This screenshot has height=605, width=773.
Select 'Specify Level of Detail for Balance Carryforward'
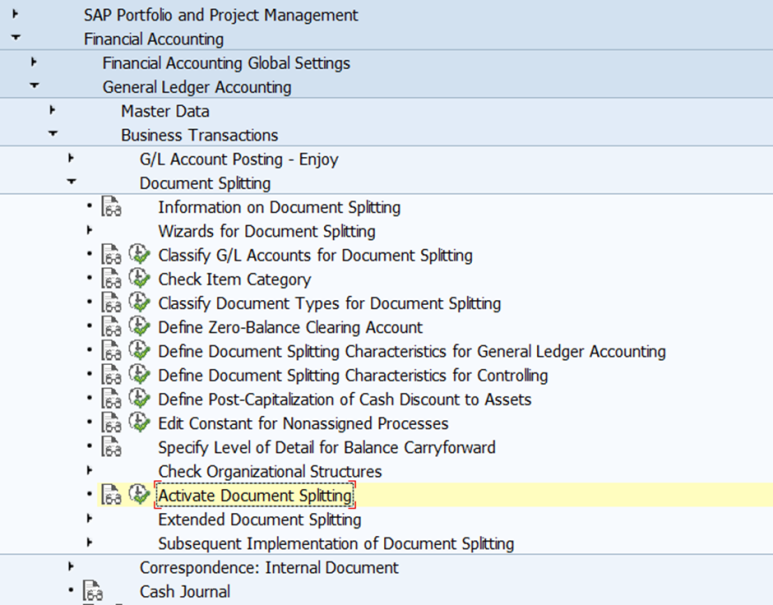326,448
